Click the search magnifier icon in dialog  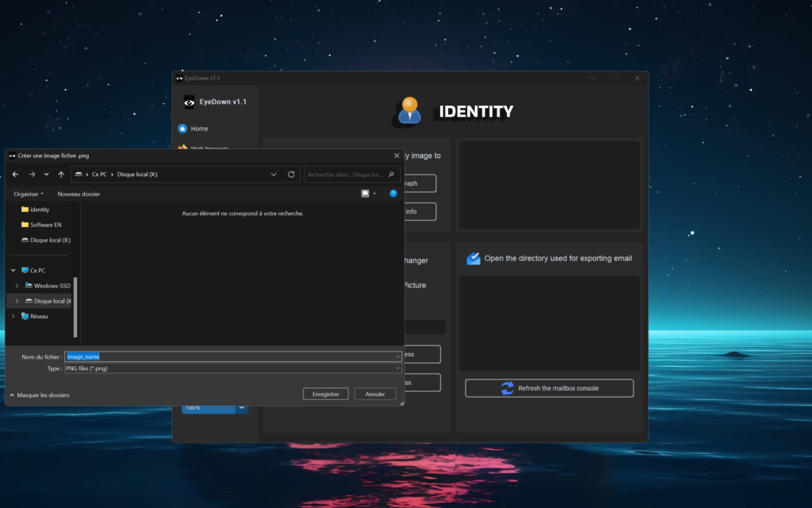pos(391,175)
